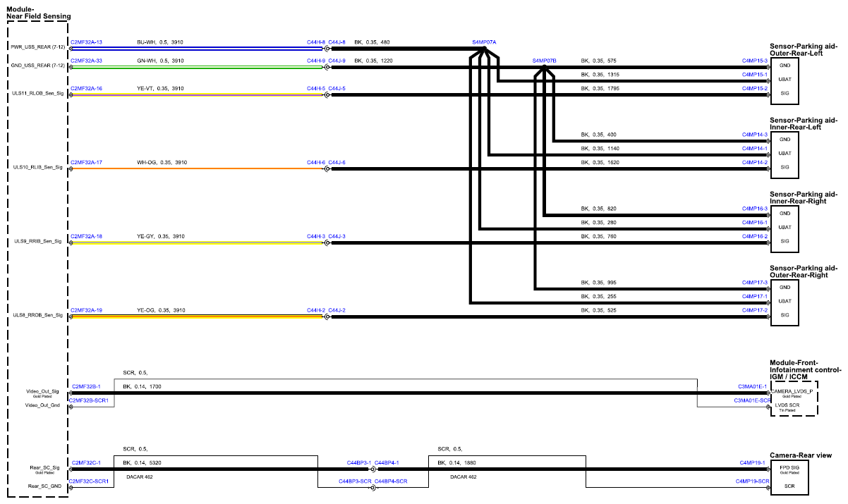Click the C4MP17-2 pin link
This screenshot has height=504, width=848.
755,310
